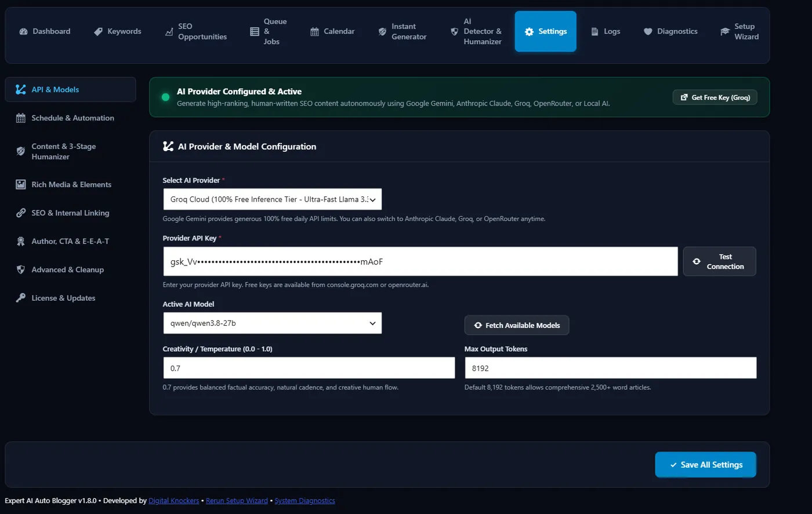Open the Settings tab
Viewport: 812px width, 514px height.
tap(545, 31)
